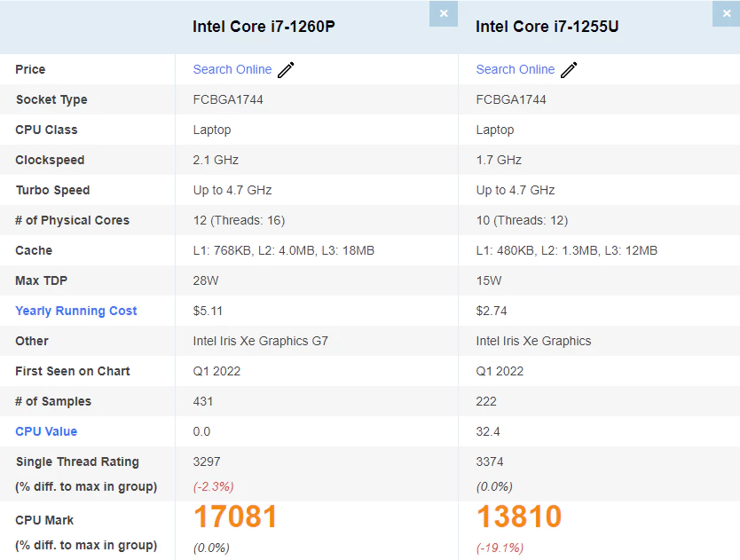Edit price pencil icon for i7-1260P

tap(286, 70)
